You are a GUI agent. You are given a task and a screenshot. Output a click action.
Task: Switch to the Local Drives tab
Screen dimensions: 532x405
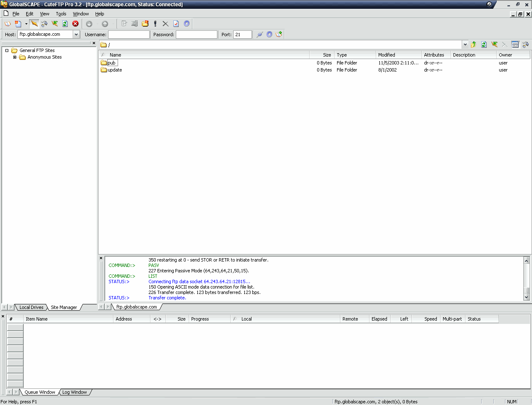(x=31, y=307)
